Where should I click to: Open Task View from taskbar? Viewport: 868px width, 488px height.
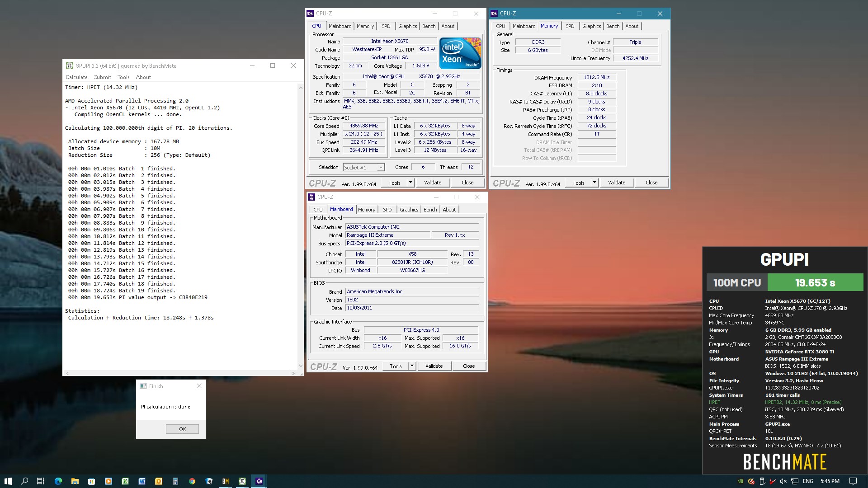[41, 481]
